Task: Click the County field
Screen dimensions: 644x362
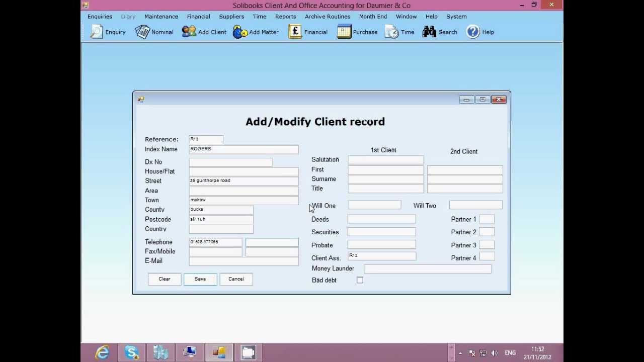Action: point(221,210)
